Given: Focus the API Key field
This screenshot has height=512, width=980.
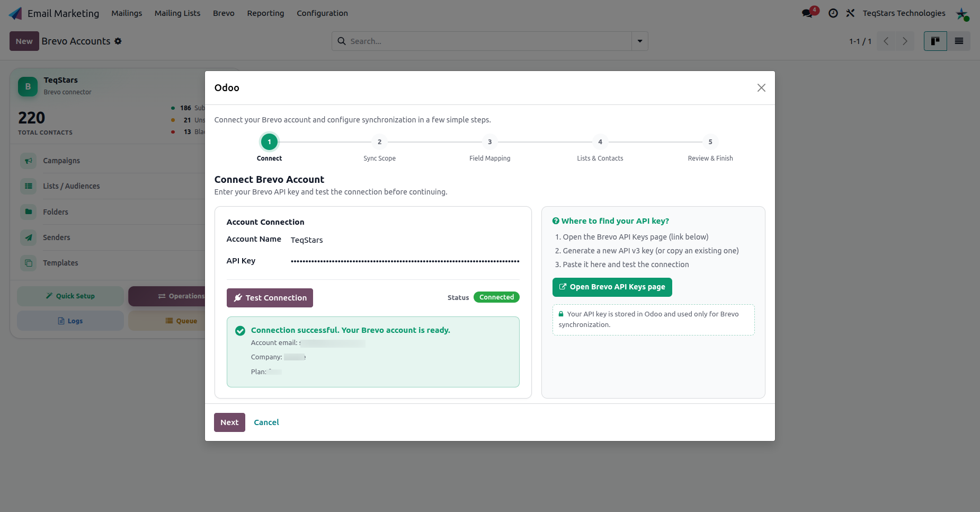Looking at the screenshot, I should click(x=405, y=261).
